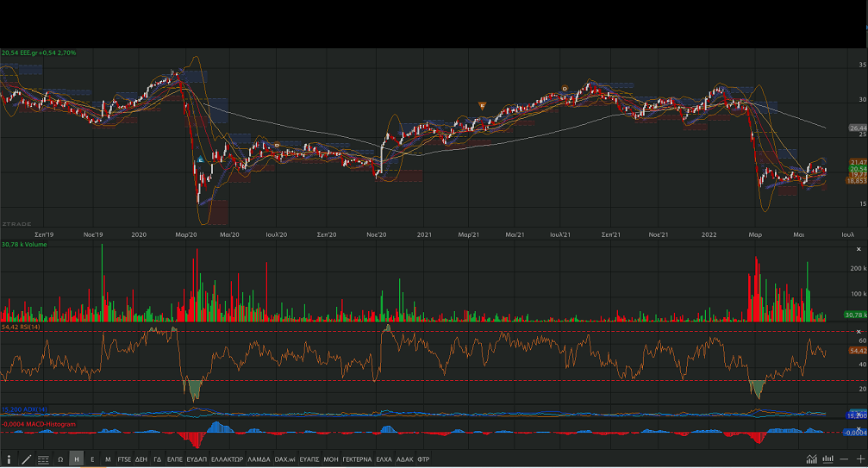Switch to M monthly timeframe

pyautogui.click(x=108, y=459)
